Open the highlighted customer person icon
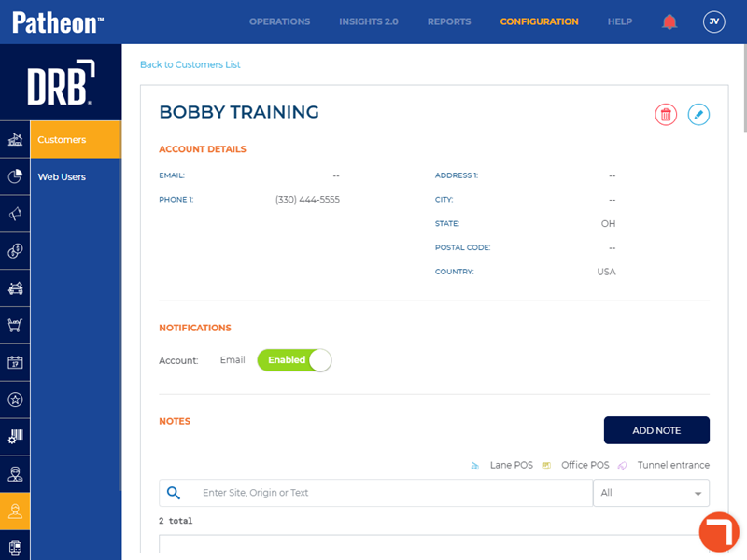The width and height of the screenshot is (747, 560). (15, 511)
